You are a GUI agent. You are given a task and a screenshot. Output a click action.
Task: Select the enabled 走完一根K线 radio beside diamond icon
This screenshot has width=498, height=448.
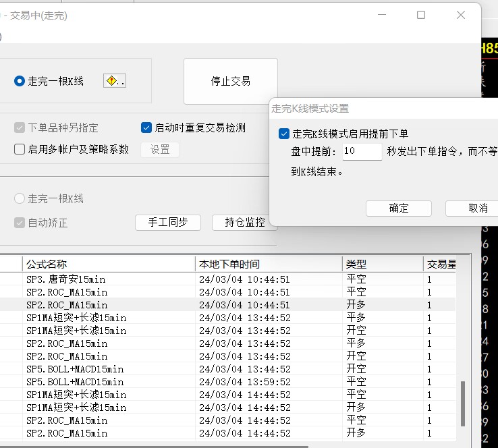[20, 81]
